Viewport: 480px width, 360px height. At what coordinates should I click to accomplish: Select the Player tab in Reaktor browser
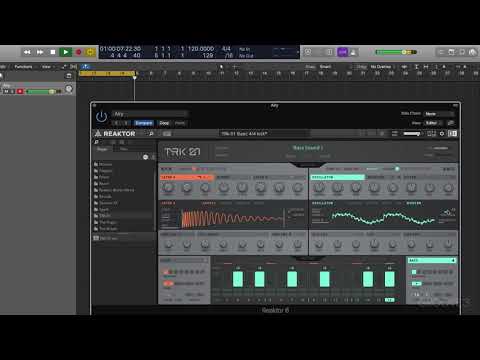(x=102, y=149)
